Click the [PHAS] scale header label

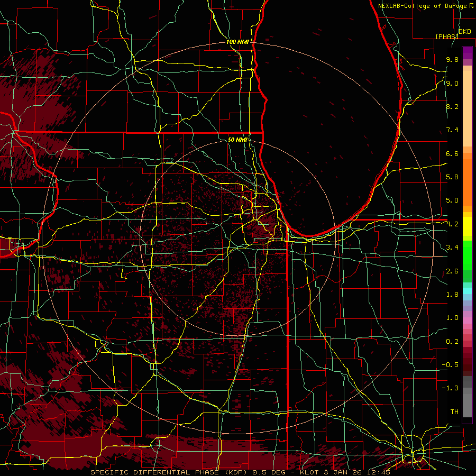[447, 36]
